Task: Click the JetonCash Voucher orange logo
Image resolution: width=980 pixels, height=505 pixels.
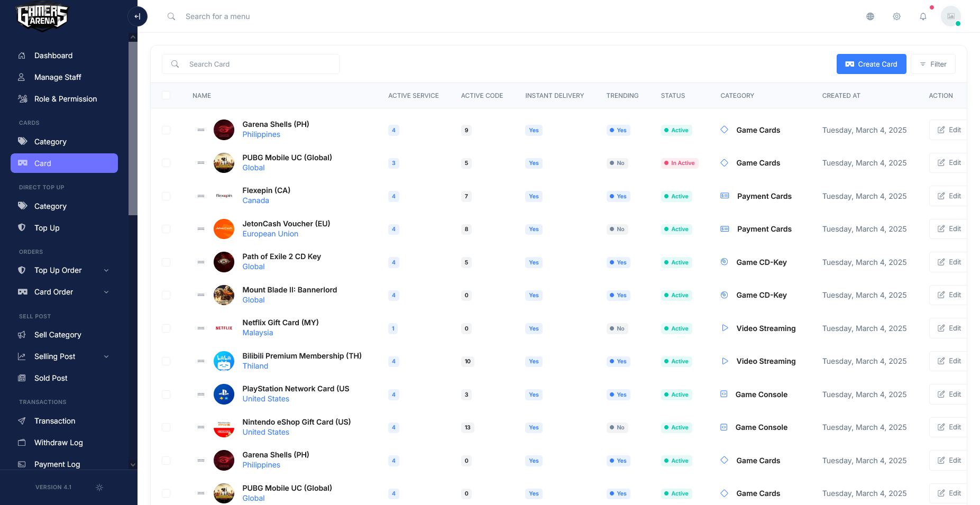Action: pos(224,229)
